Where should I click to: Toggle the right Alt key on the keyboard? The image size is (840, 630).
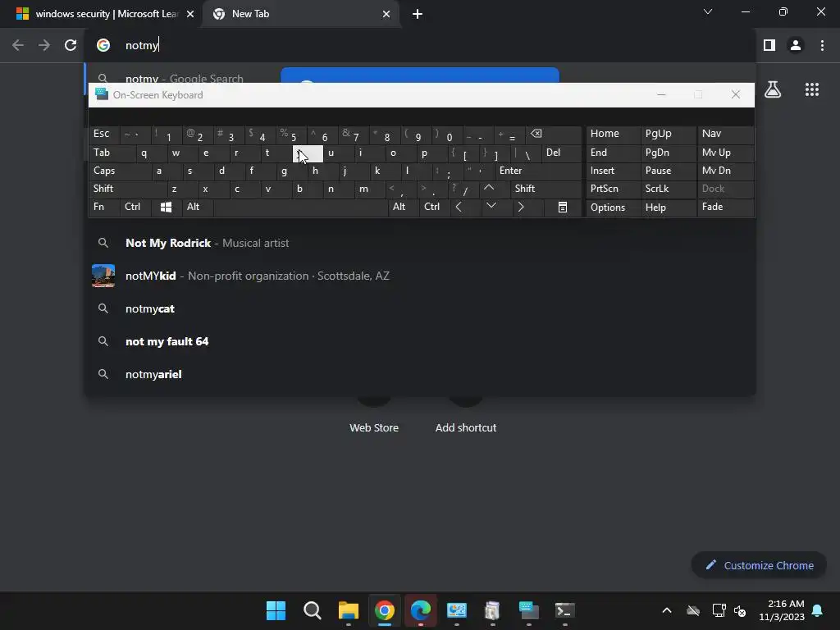tap(404, 208)
